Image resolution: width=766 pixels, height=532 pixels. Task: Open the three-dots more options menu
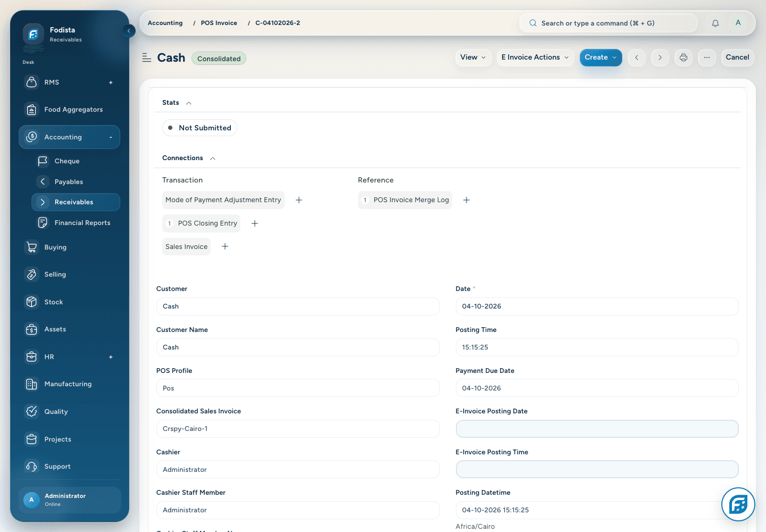(707, 57)
